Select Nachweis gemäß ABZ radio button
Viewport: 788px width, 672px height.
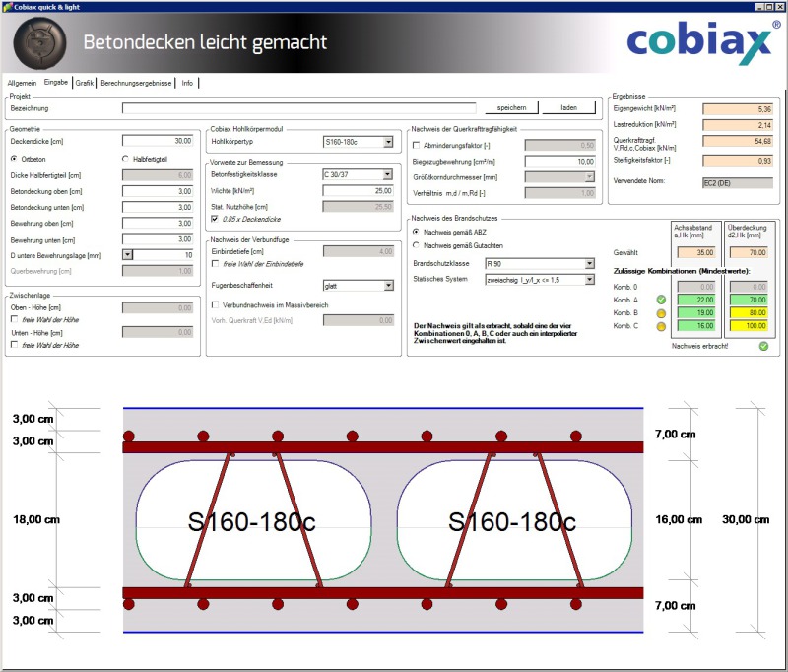click(416, 232)
